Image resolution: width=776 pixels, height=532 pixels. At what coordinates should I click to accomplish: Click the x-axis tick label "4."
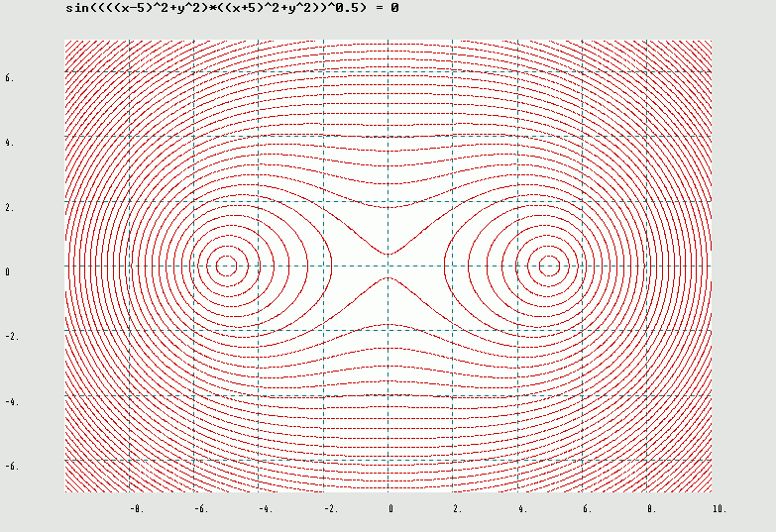tap(521, 509)
